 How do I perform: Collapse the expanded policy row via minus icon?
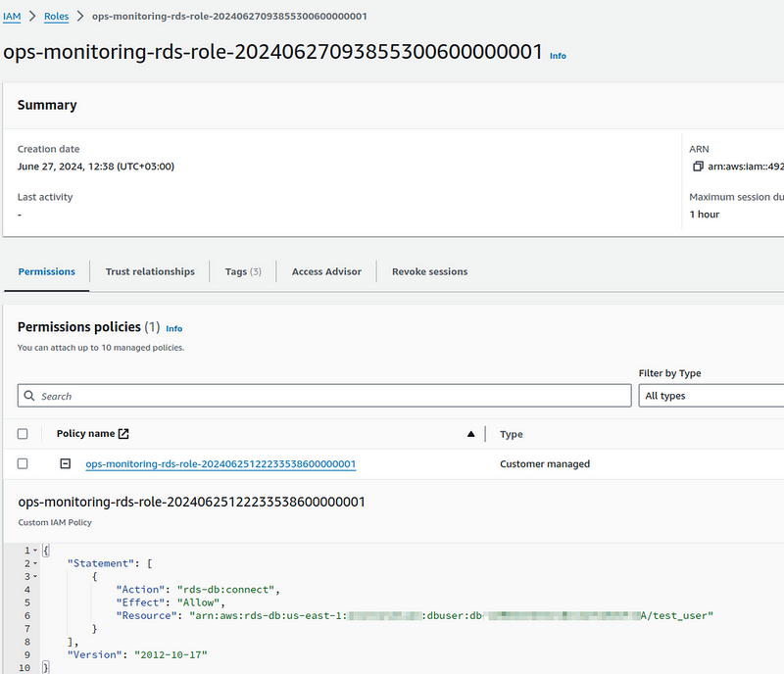[x=66, y=463]
